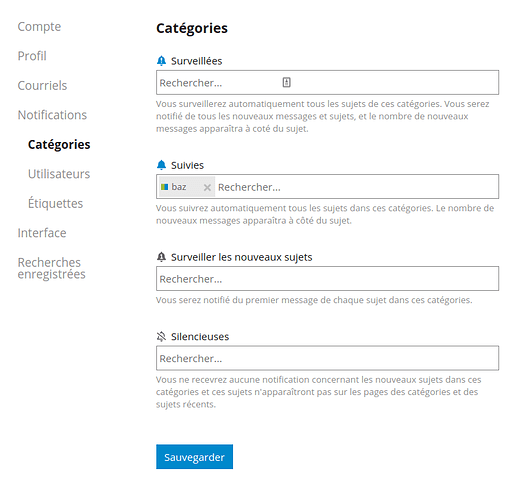Go to Interface preferences

(x=42, y=233)
